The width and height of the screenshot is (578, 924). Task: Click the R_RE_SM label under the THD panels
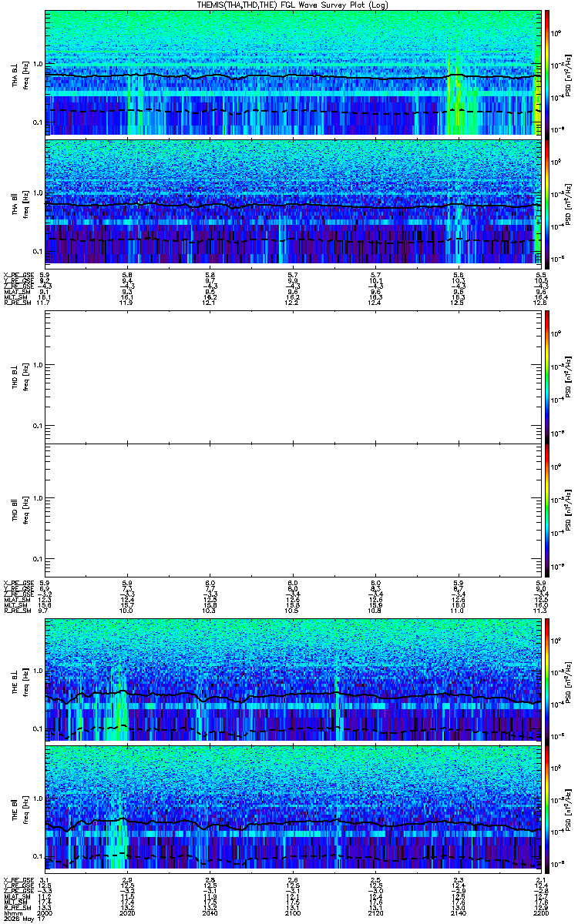(17, 611)
